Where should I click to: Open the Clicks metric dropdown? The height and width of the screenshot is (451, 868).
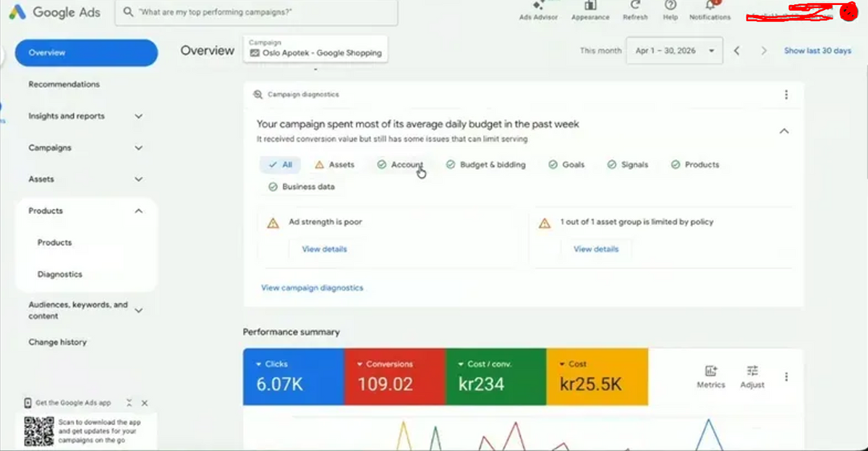[272, 364]
